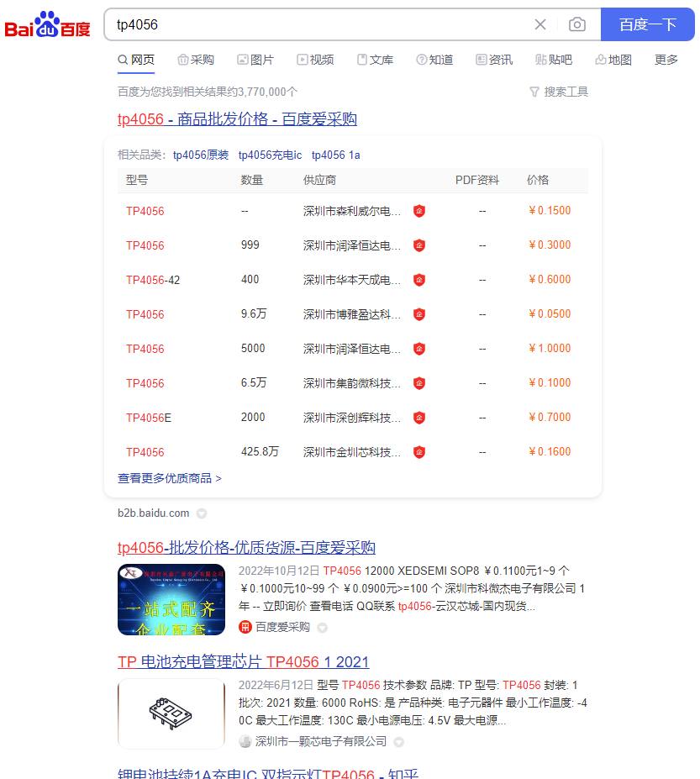
Task: Open TP4056E product link
Action: 149,418
